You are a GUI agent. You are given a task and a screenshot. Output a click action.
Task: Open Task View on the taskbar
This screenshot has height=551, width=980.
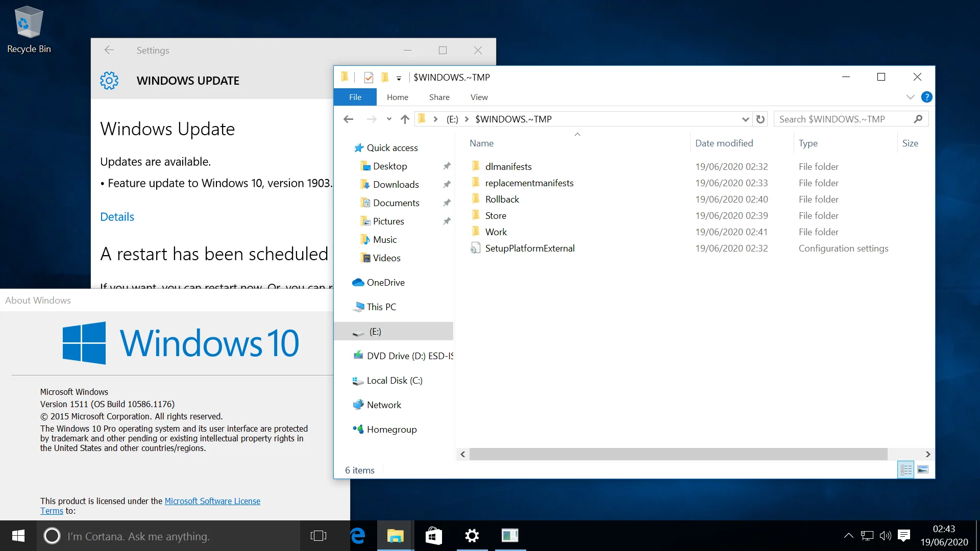(x=318, y=536)
